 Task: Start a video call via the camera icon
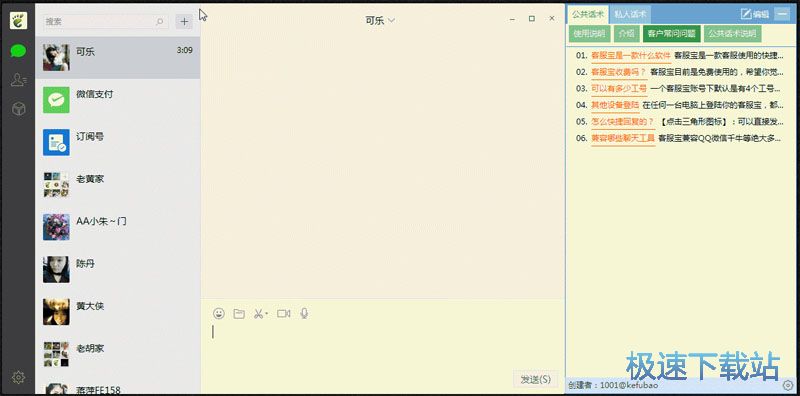click(x=284, y=313)
